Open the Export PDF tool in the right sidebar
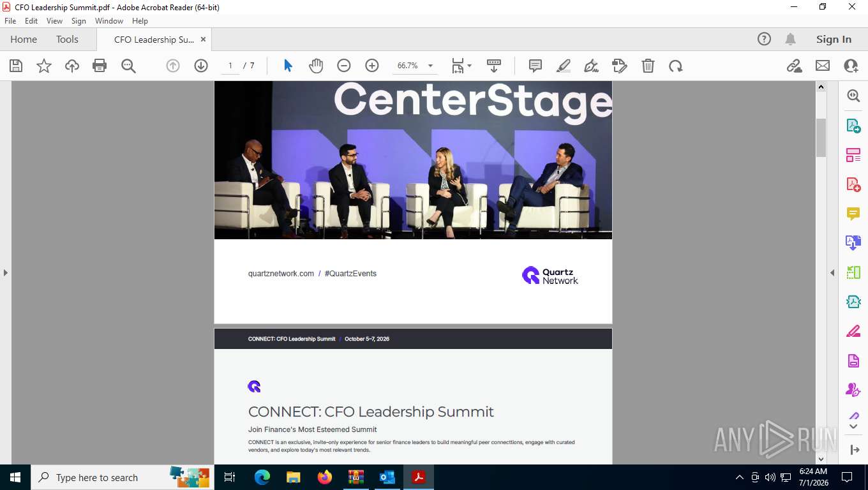This screenshot has width=868, height=490. (x=853, y=126)
